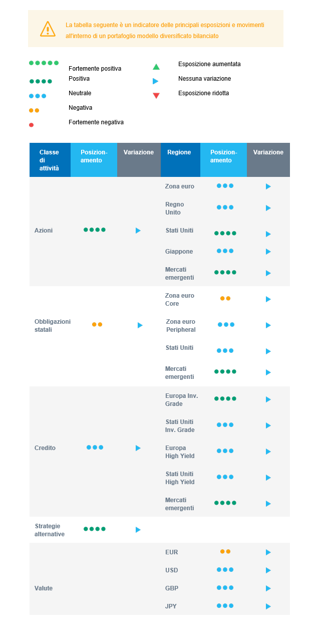This screenshot has width=320, height=644.
Task: Click the Zona euro variation arrow under Azioni
Action: (x=268, y=186)
